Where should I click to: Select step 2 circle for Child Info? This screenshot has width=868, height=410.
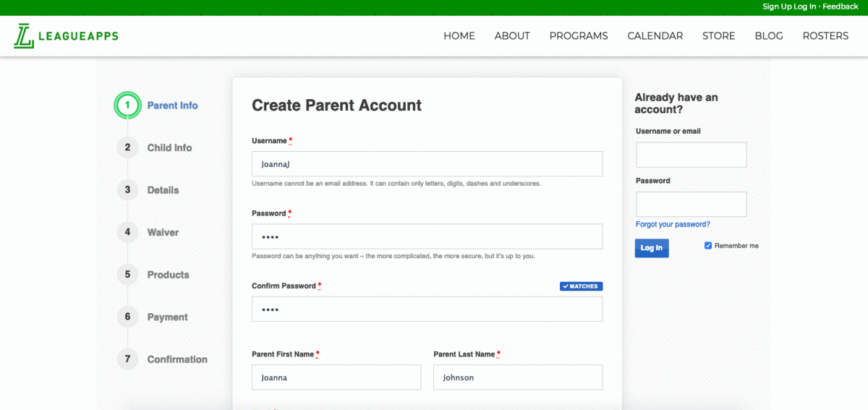click(x=127, y=148)
